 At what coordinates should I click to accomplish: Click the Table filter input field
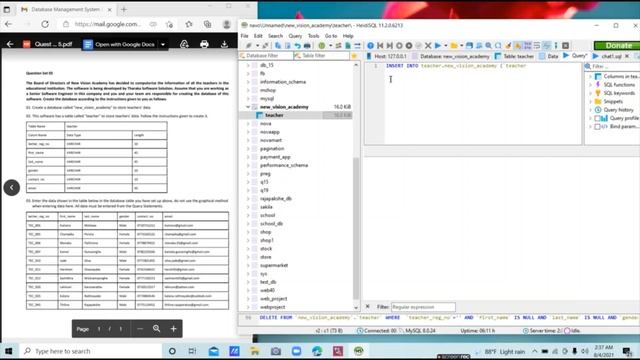[x=322, y=56]
